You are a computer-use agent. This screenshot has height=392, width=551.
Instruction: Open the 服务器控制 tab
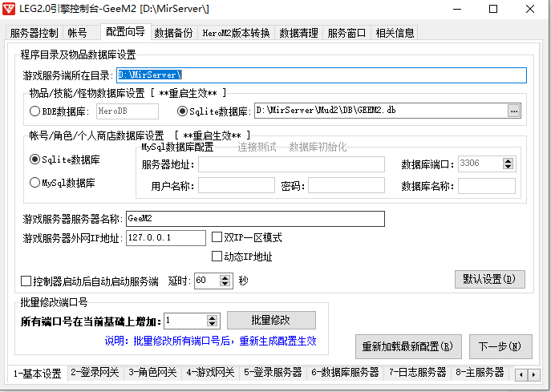coord(34,33)
